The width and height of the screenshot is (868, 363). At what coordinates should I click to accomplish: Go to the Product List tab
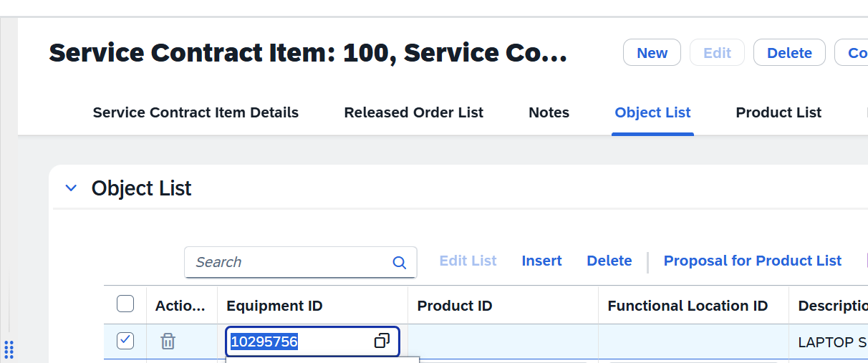(778, 112)
